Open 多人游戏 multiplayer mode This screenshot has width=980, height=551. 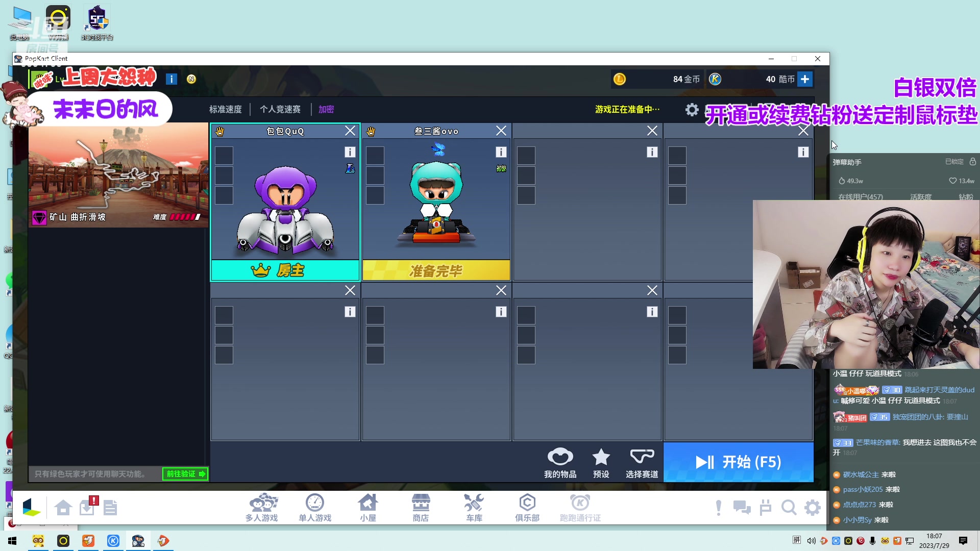pos(262,508)
